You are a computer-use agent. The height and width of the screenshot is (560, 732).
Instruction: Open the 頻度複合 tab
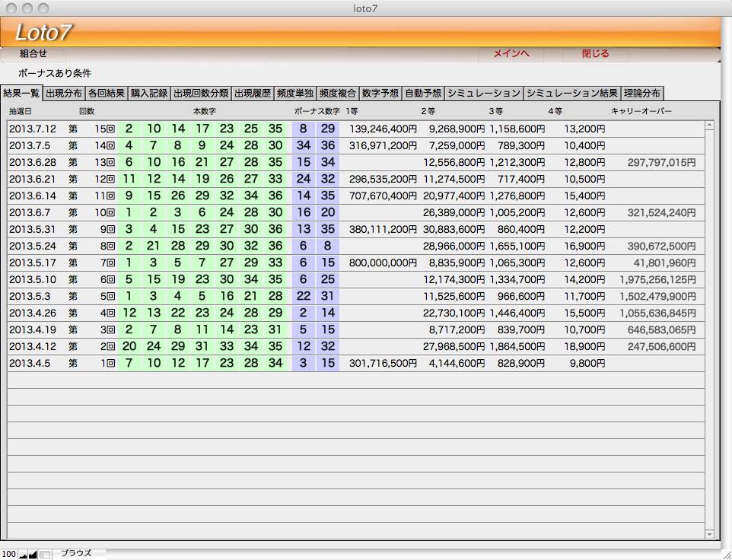pos(338,94)
